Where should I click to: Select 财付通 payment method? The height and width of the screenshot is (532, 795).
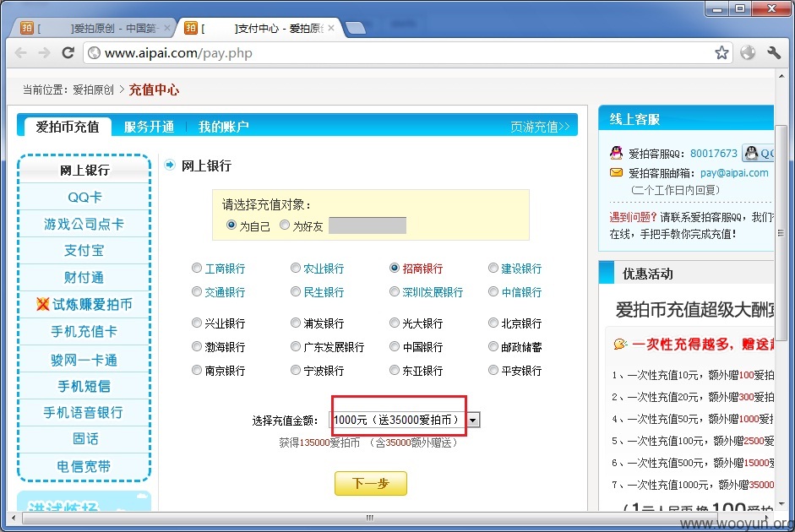[84, 277]
